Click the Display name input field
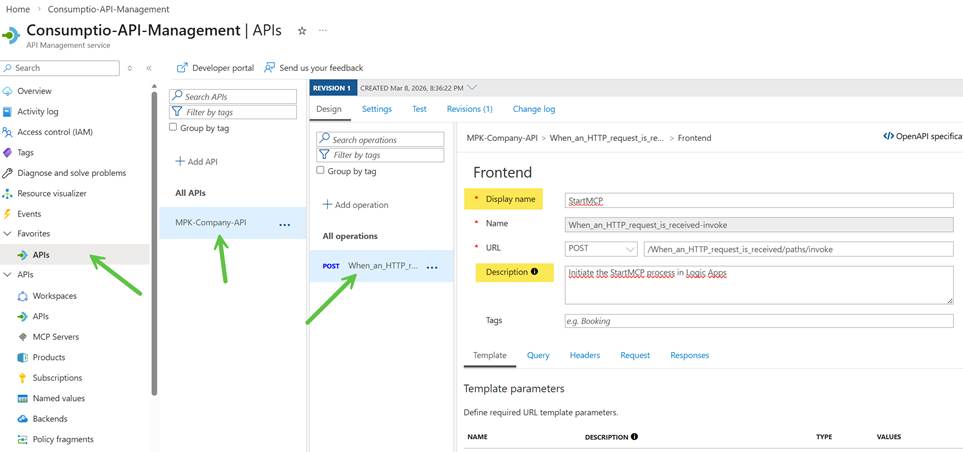The width and height of the screenshot is (963, 452). [758, 200]
